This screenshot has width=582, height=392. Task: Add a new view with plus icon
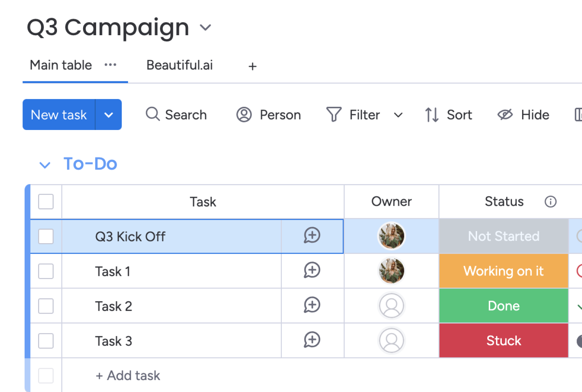[253, 66]
